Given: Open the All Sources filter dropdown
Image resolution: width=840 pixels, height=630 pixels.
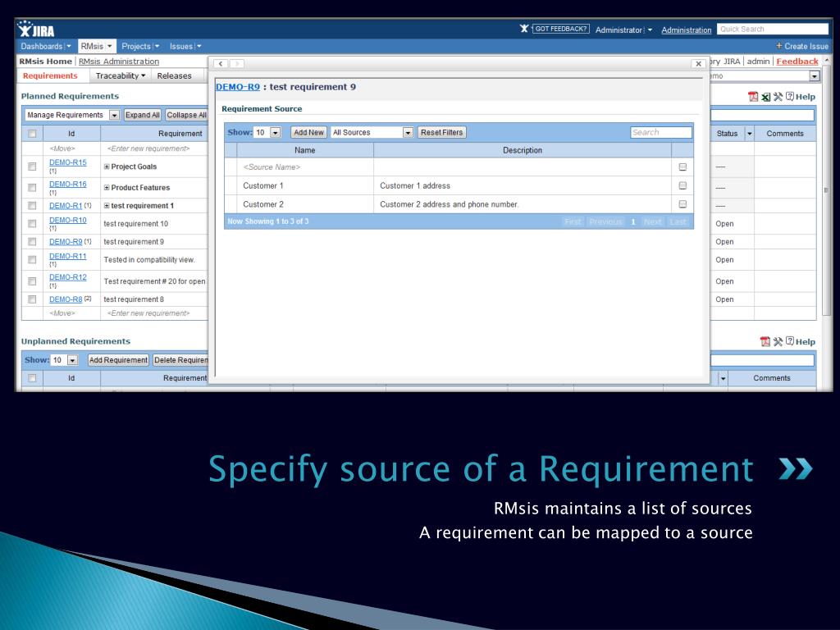Looking at the screenshot, I should (x=408, y=132).
